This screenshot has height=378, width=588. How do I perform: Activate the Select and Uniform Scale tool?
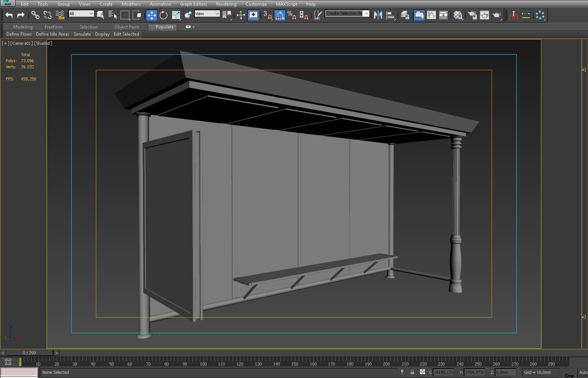point(176,15)
